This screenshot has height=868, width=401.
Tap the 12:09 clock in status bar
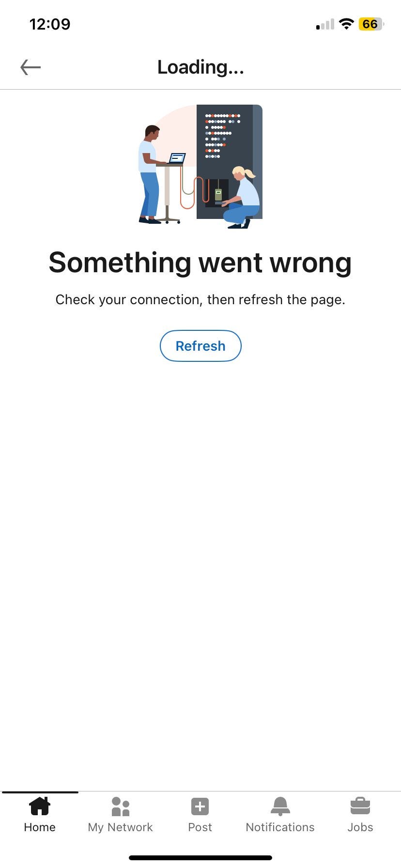coord(50,24)
